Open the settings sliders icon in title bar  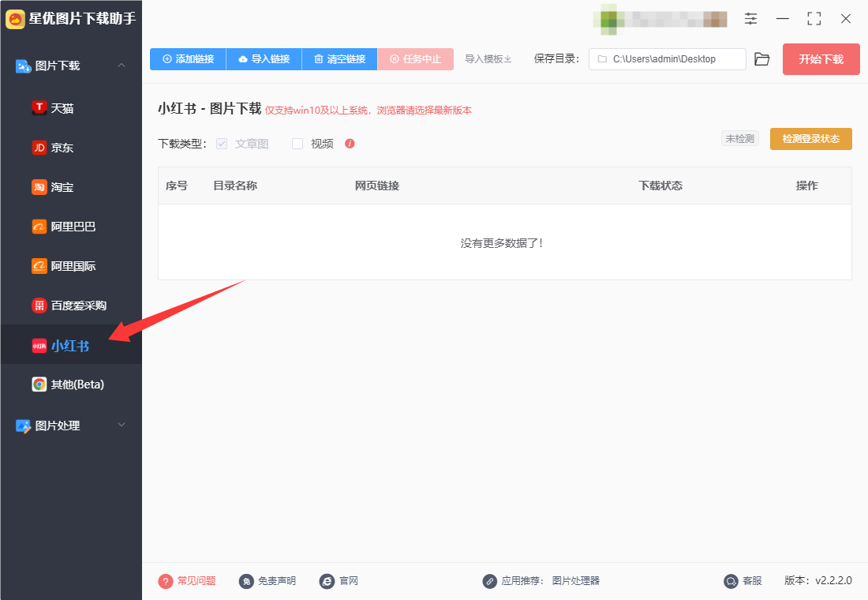point(750,19)
